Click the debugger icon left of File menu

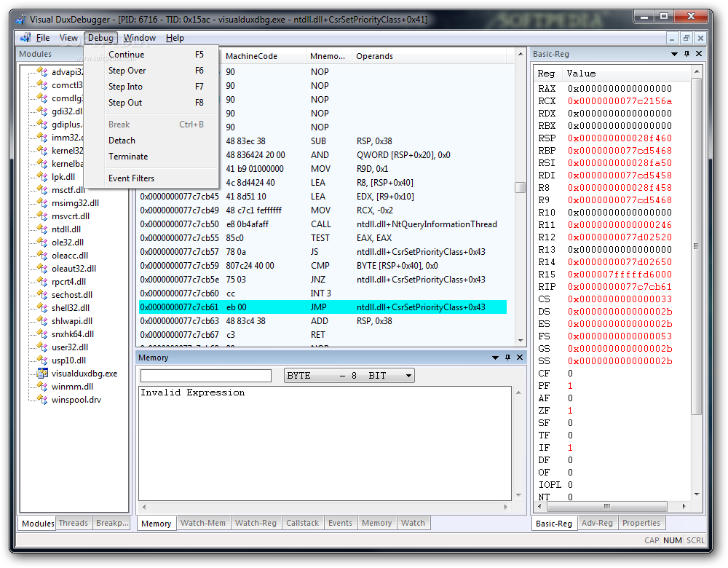click(25, 38)
